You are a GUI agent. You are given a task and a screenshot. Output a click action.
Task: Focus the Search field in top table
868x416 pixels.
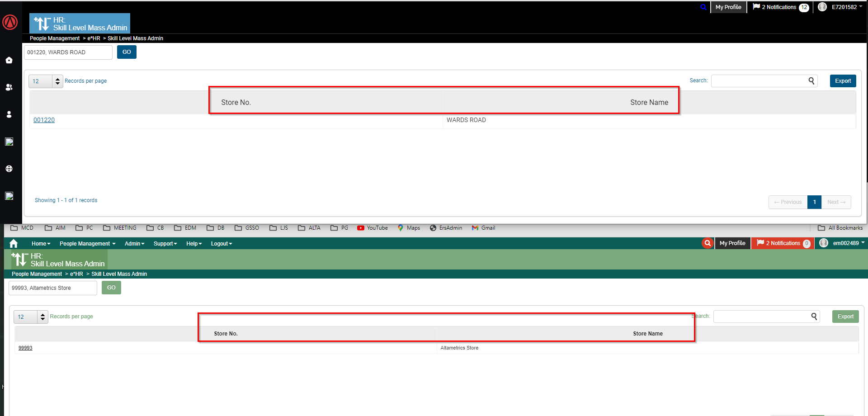(764, 81)
